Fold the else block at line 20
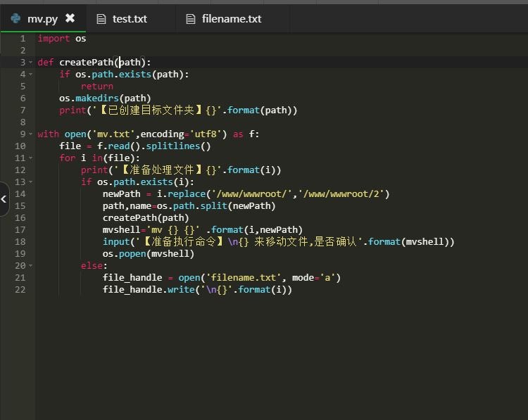 coord(30,266)
